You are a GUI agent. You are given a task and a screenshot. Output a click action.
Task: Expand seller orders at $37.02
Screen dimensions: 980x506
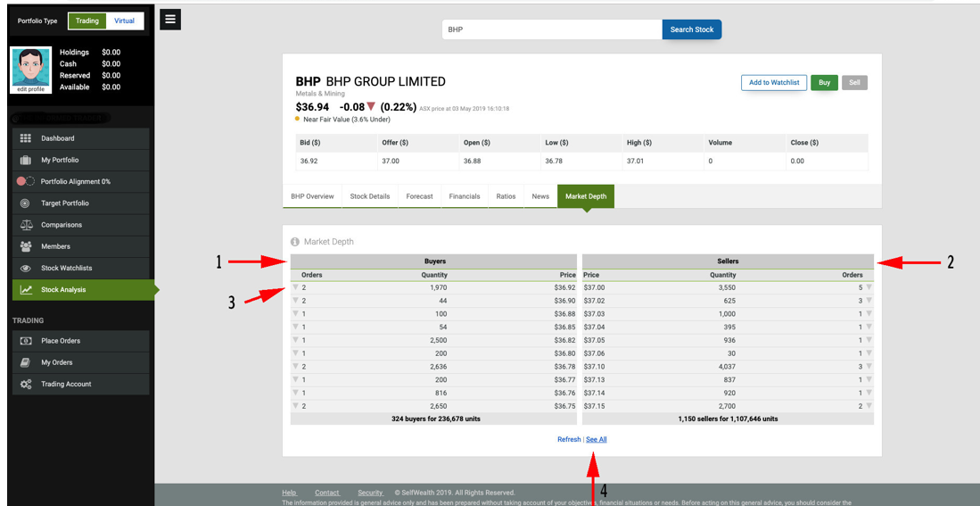(869, 301)
